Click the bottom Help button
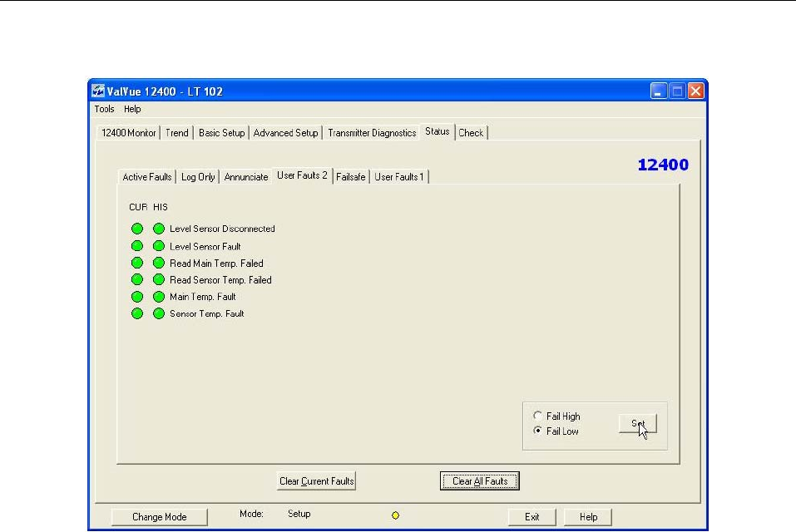 coord(588,517)
